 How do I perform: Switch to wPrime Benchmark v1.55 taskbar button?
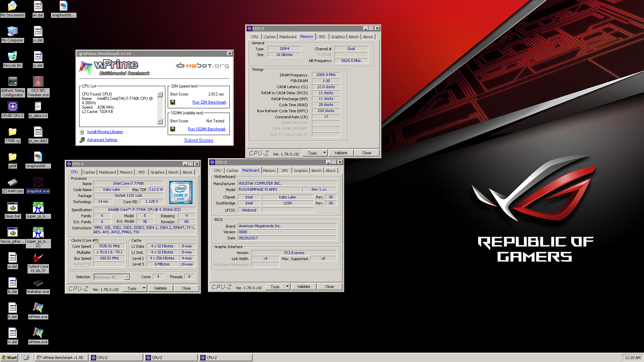(62, 358)
